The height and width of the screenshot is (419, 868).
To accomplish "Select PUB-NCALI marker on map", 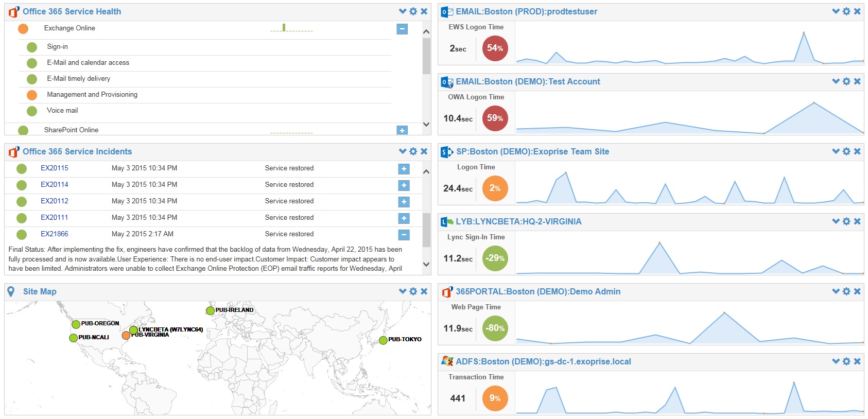I will pyautogui.click(x=74, y=338).
